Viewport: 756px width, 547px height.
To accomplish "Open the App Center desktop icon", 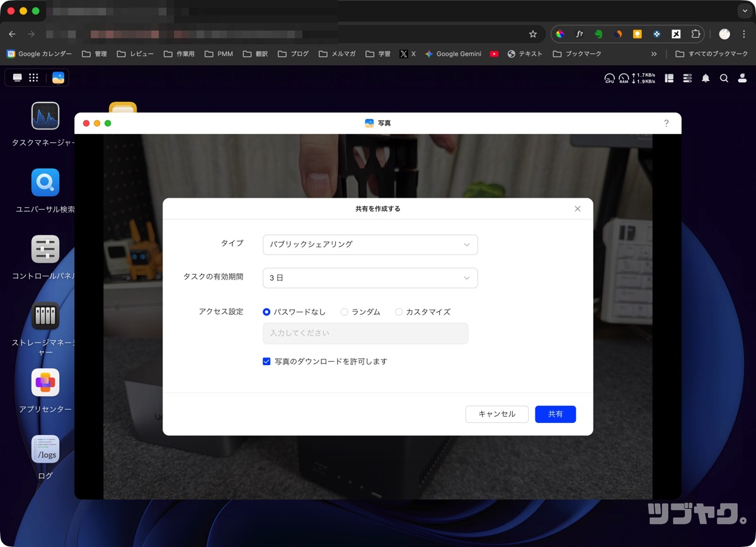I will point(45,383).
